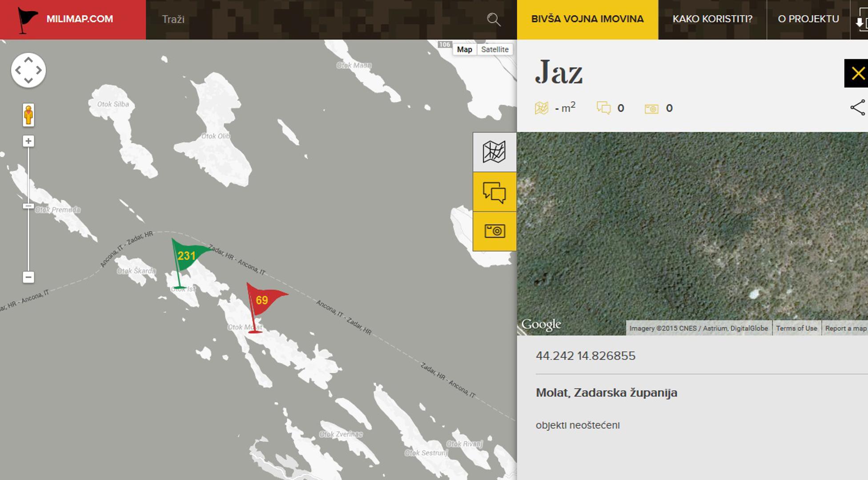868x480 pixels.
Task: Zoom in with the plus button
Action: 28,141
